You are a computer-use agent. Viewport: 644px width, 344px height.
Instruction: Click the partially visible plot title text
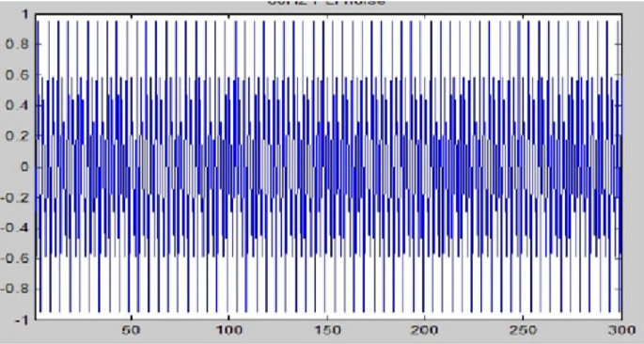tap(326, 3)
